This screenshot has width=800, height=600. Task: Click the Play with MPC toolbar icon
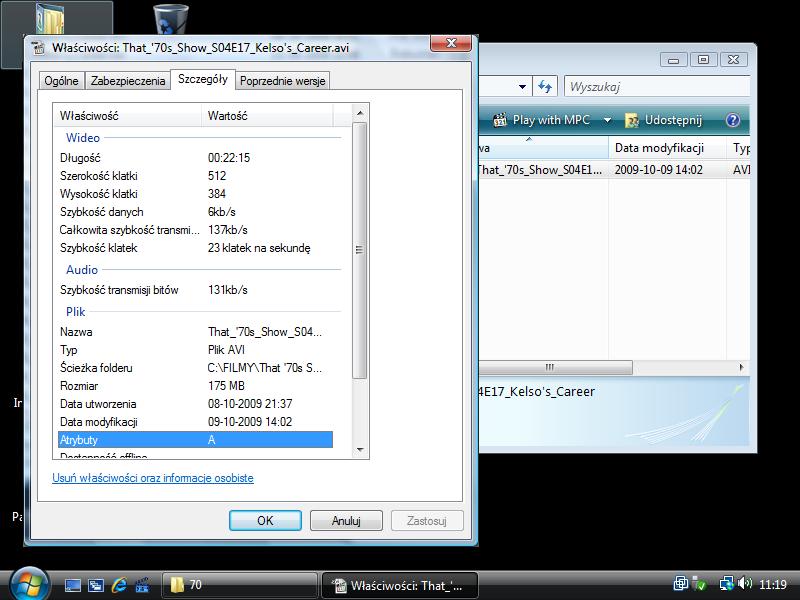click(500, 120)
